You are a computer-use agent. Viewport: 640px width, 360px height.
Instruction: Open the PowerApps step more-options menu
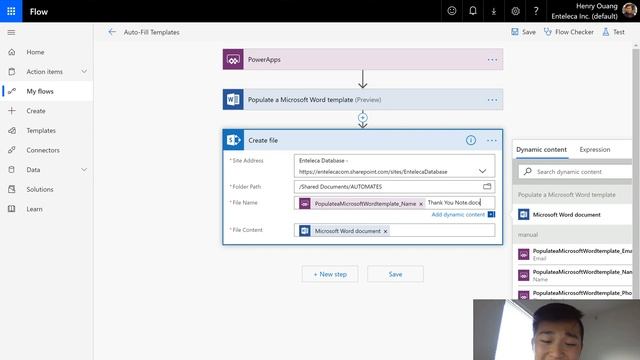pos(492,60)
